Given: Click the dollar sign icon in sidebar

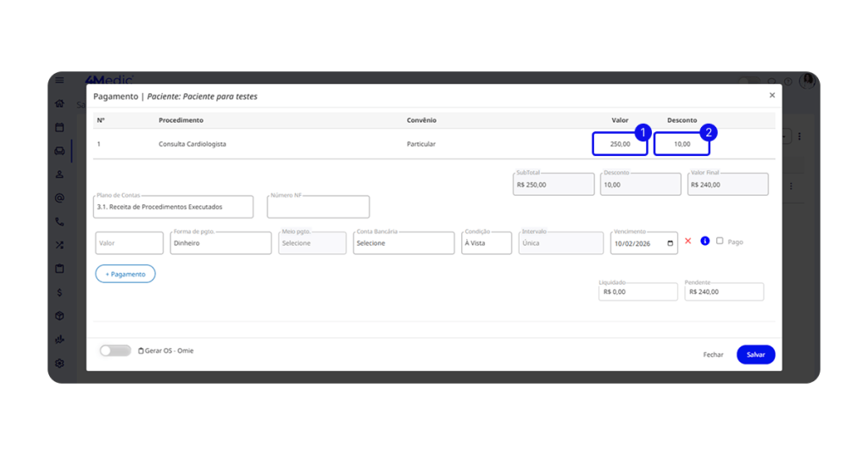Looking at the screenshot, I should click(59, 292).
